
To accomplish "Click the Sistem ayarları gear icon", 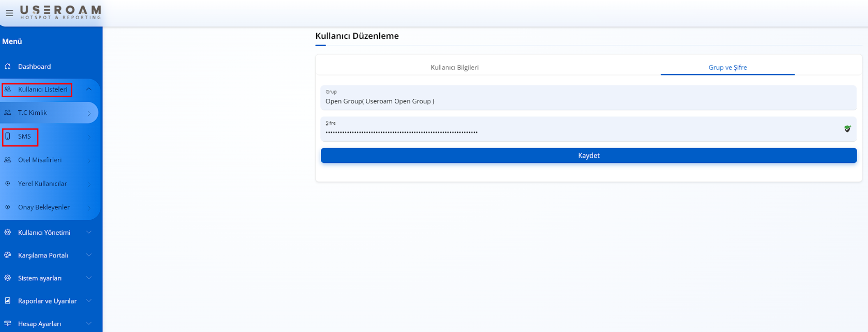I will point(8,278).
